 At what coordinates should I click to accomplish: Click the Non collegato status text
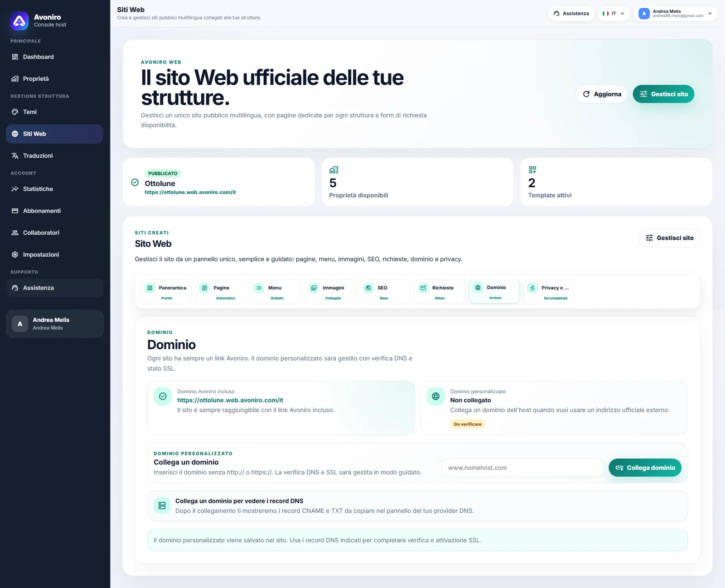pyautogui.click(x=470, y=400)
